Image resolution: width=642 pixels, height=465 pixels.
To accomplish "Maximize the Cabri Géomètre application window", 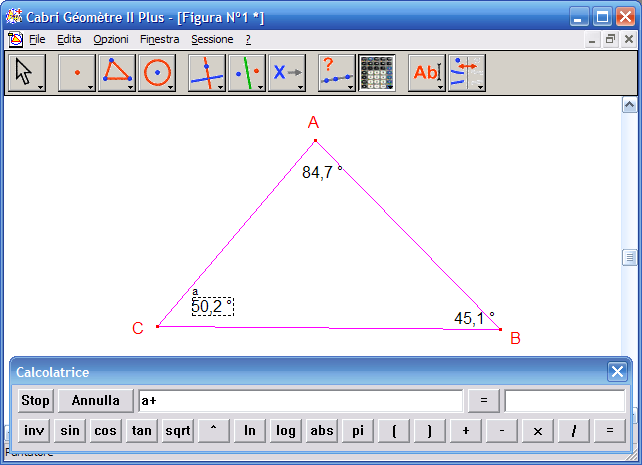I will tap(602, 17).
